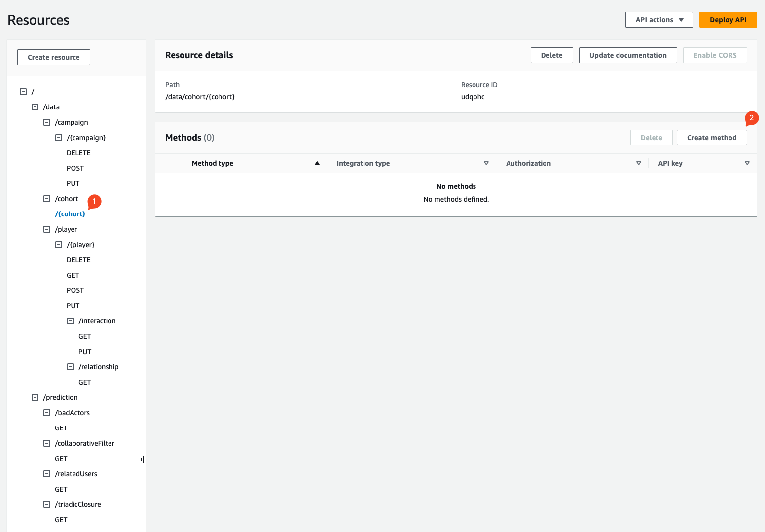Sort methods by the Method type arrow icon
This screenshot has height=532, width=765.
click(x=317, y=163)
